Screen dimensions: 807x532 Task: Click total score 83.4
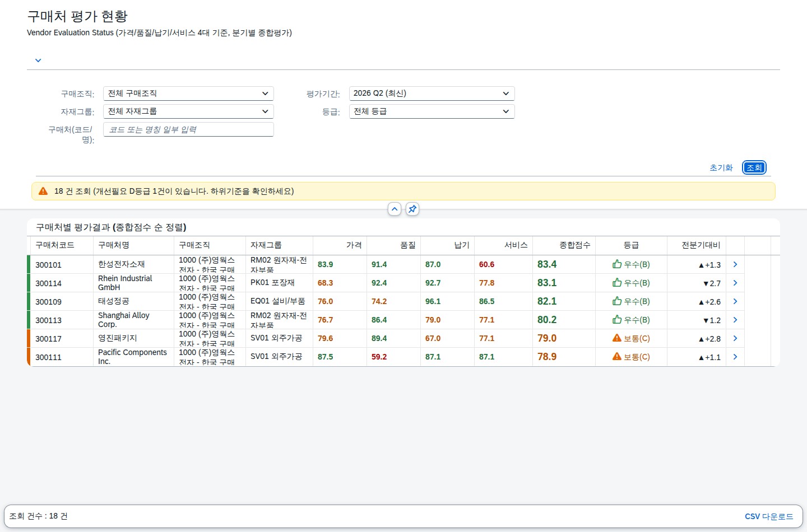[x=547, y=264]
